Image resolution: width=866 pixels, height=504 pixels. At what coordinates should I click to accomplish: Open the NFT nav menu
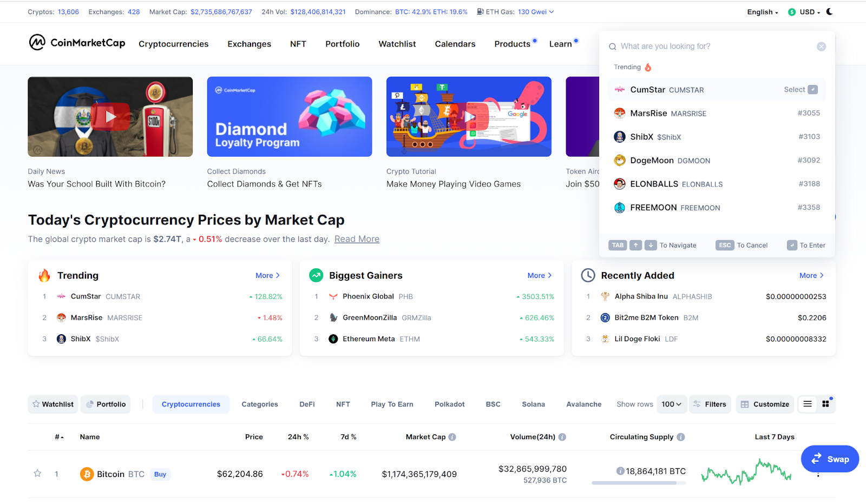pyautogui.click(x=298, y=44)
